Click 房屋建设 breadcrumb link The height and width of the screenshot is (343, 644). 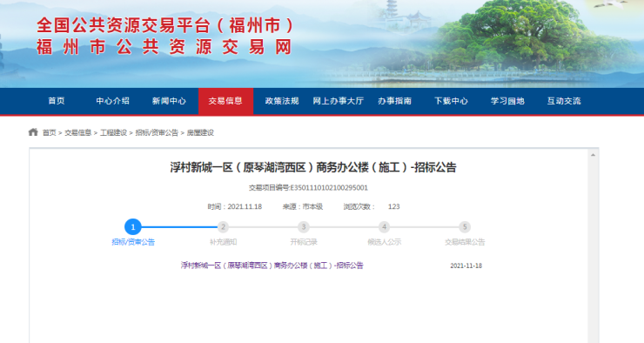click(x=200, y=132)
